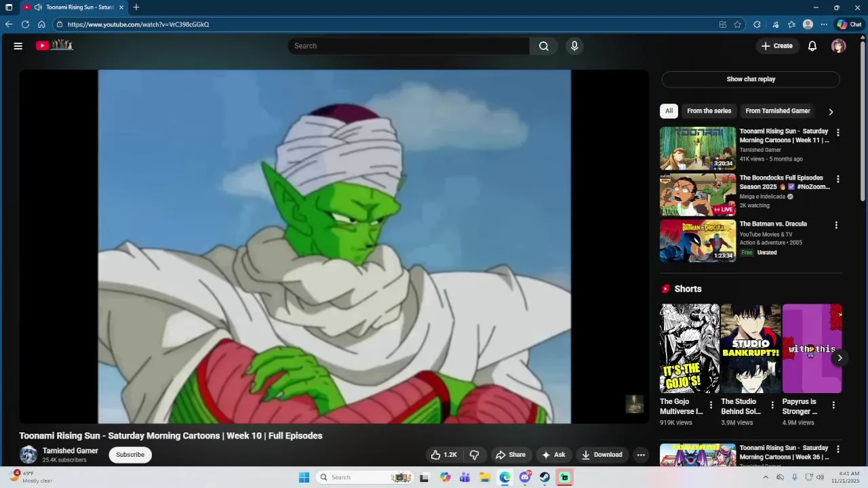Screen dimensions: 868x488
Task: Open the favorites list in Edge toolbar
Action: tap(791, 24)
